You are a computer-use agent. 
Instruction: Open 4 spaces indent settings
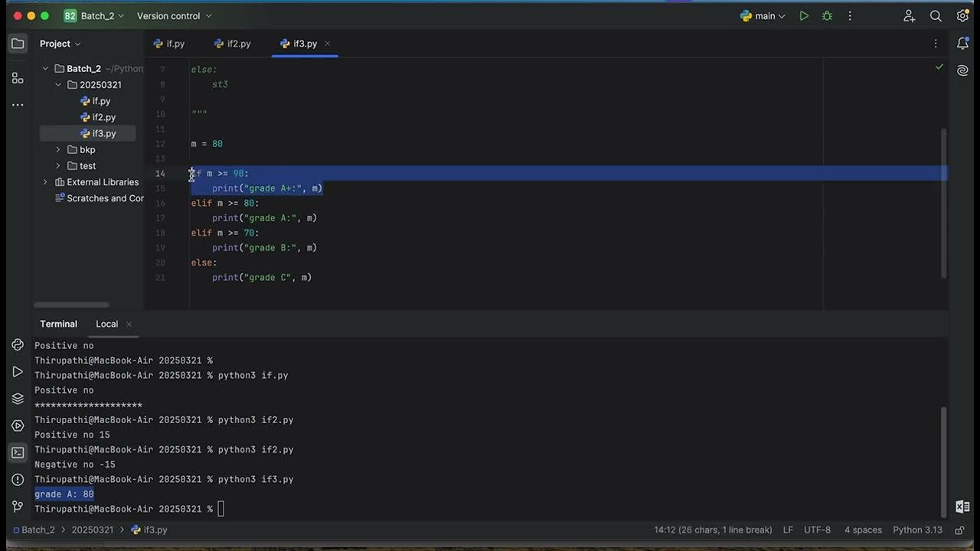tap(863, 530)
